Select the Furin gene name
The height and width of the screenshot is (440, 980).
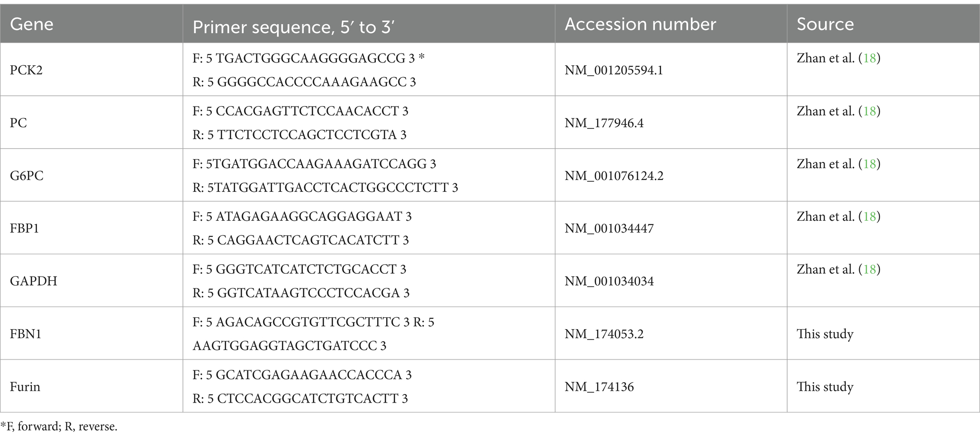(x=25, y=386)
